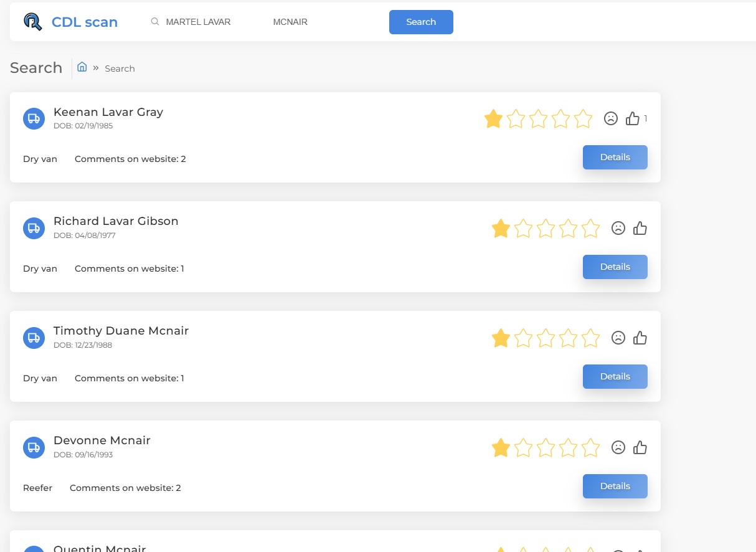Image resolution: width=756 pixels, height=552 pixels.
Task: Click the CDL scan logo icon
Action: point(32,22)
